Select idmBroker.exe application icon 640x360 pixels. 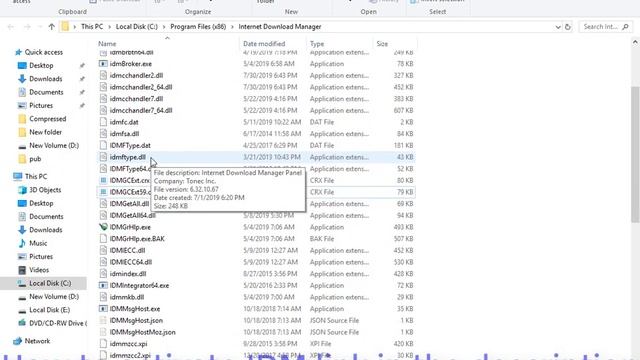(x=103, y=64)
